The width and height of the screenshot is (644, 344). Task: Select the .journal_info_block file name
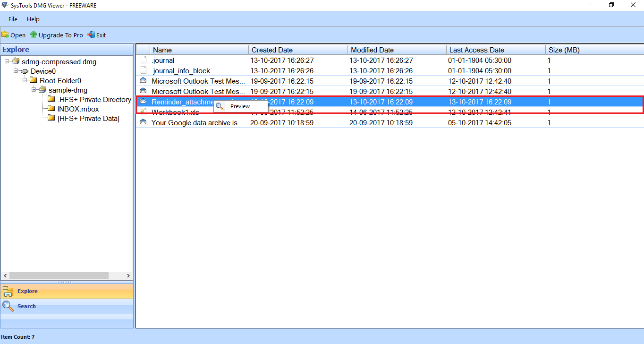[x=181, y=71]
